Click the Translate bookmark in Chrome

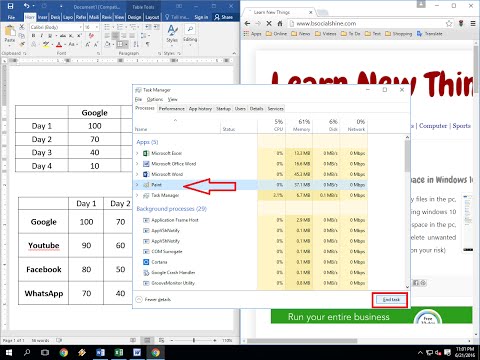pos(430,34)
